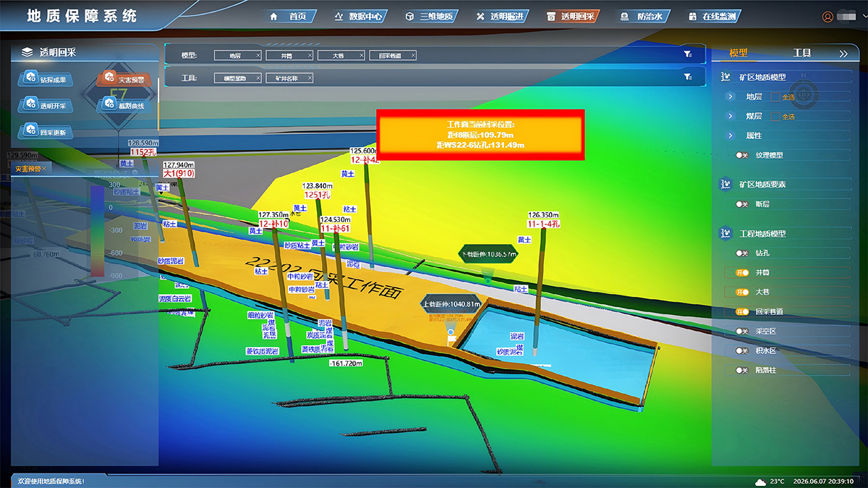The image size is (868, 488).
Task: Select borehole label 1152孔
Action: 142,152
